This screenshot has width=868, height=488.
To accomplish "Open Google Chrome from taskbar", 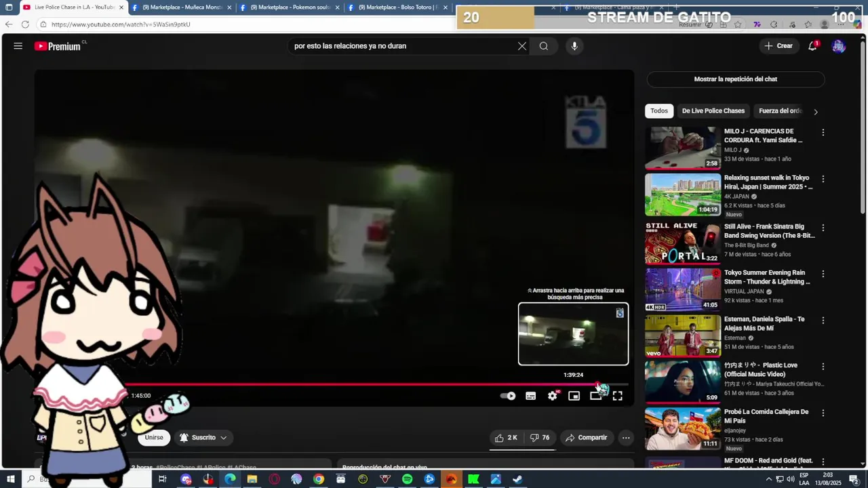I will [319, 479].
